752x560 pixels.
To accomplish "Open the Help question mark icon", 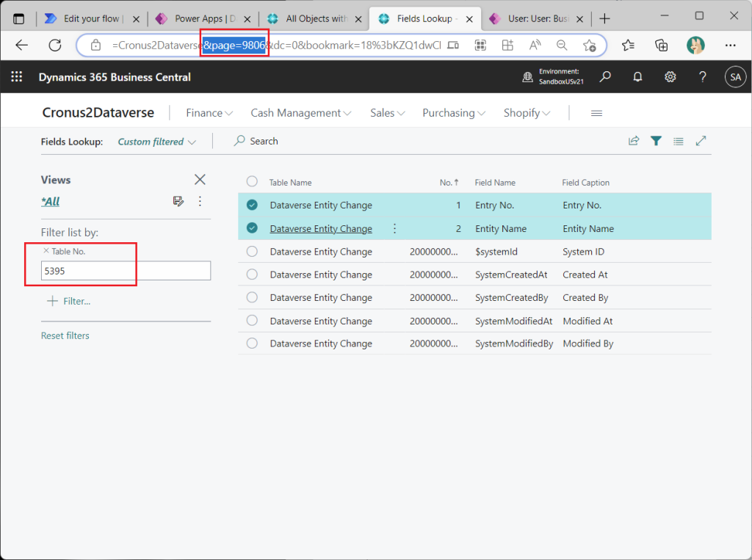I will point(703,77).
